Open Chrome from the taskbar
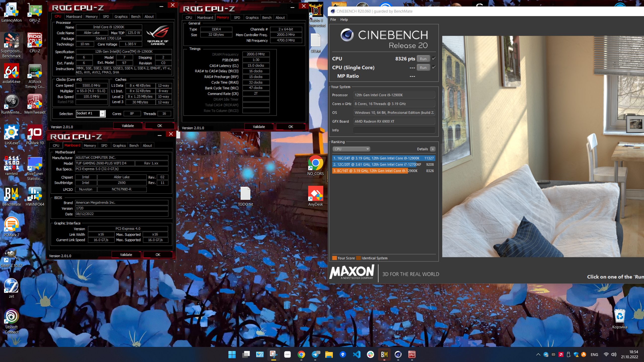This screenshot has height=362, width=644. point(301,354)
